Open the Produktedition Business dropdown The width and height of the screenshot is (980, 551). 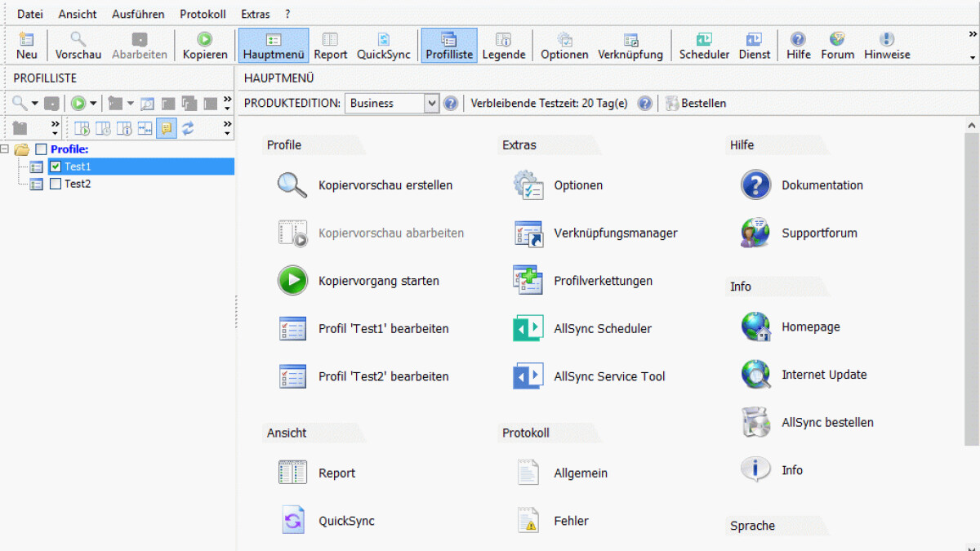pyautogui.click(x=432, y=103)
